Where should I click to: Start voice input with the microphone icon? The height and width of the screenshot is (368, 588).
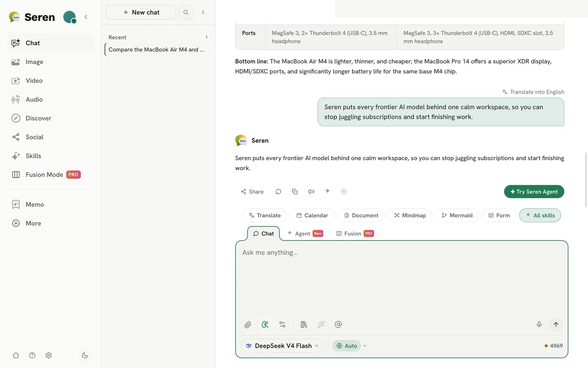(x=539, y=325)
